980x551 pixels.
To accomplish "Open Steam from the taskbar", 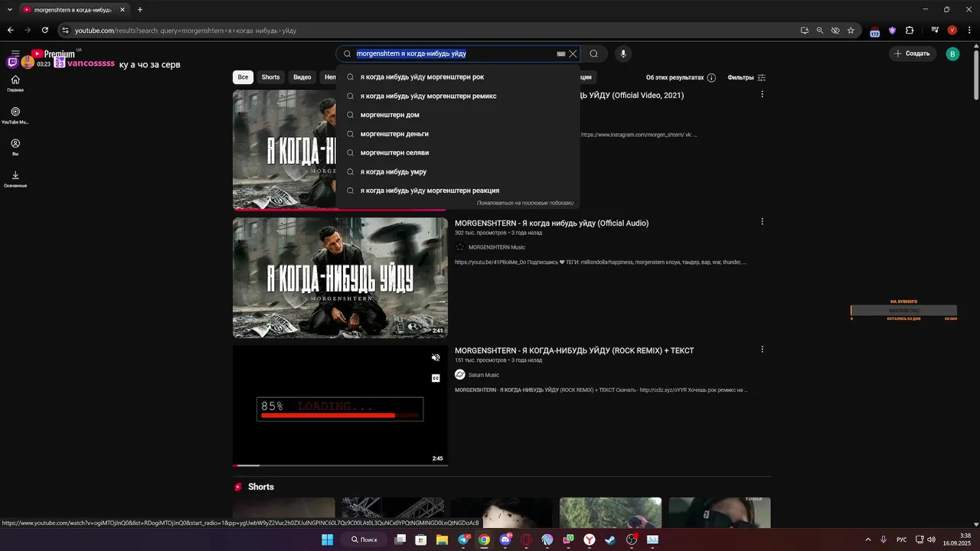I will click(x=610, y=540).
